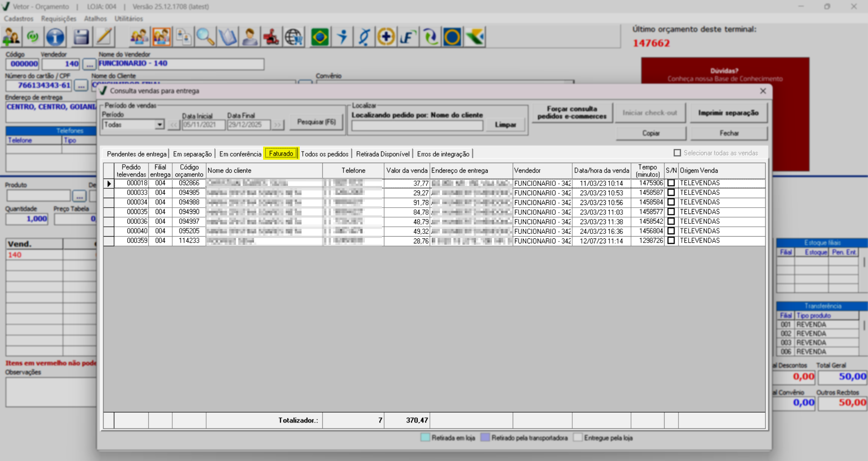Enable 'Selecionar todas as vendas' checkbox
This screenshot has width=868, height=461.
coord(677,153)
